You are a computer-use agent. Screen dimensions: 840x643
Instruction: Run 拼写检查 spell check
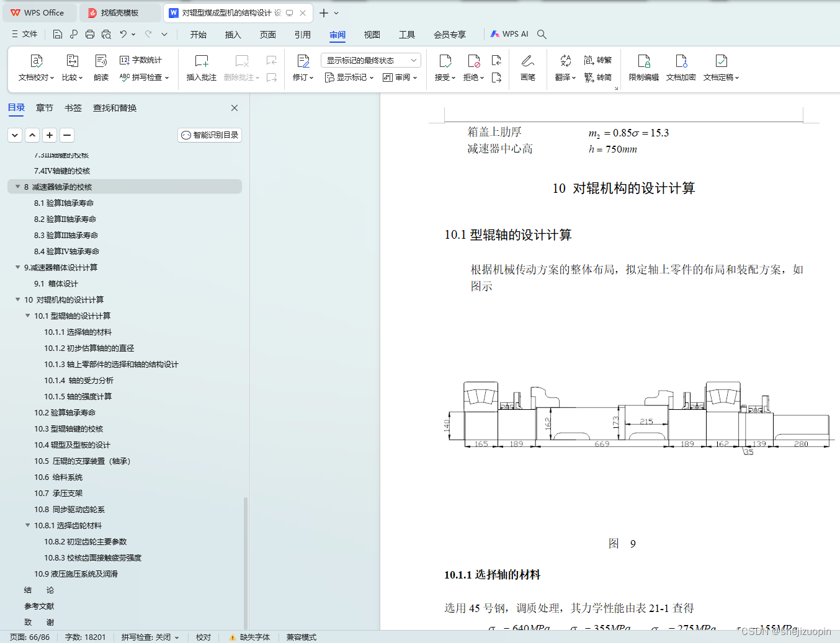point(144,78)
